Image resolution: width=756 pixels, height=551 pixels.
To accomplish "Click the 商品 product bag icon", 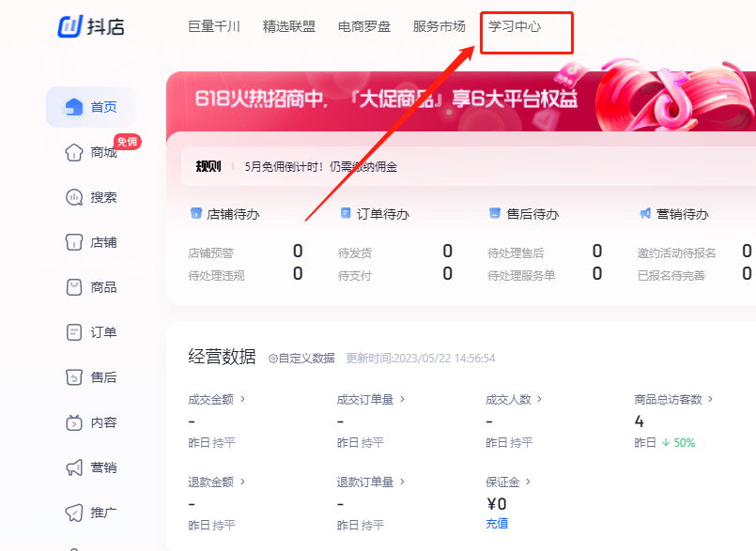I will click(74, 287).
